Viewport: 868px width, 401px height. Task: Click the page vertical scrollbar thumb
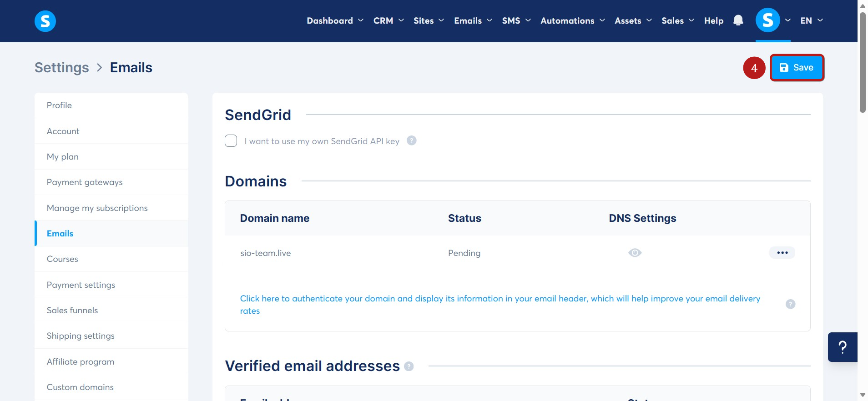click(x=863, y=62)
